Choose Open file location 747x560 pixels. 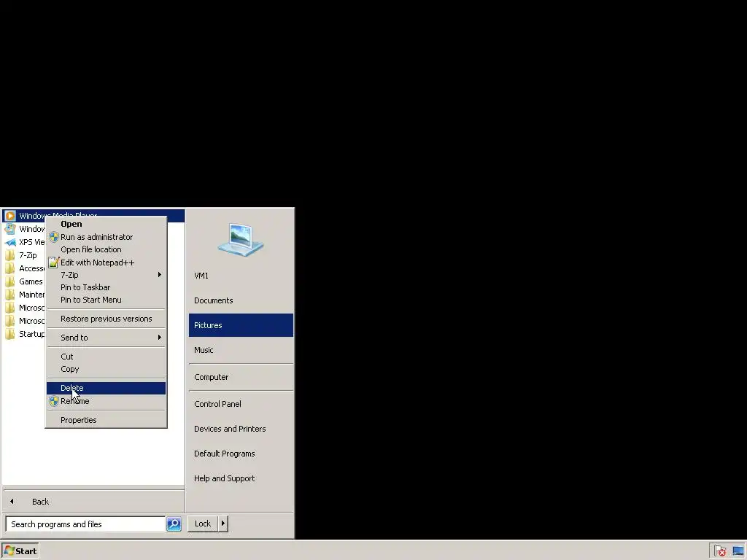(106, 249)
